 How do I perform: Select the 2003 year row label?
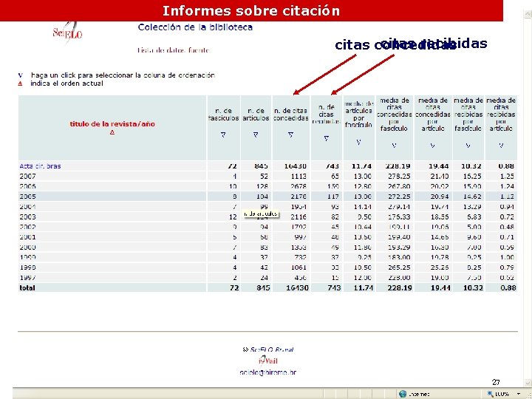(27, 216)
